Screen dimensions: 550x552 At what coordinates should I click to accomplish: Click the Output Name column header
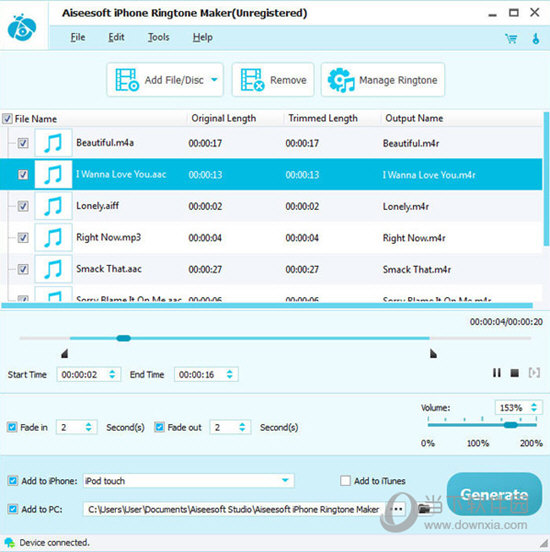coord(414,118)
